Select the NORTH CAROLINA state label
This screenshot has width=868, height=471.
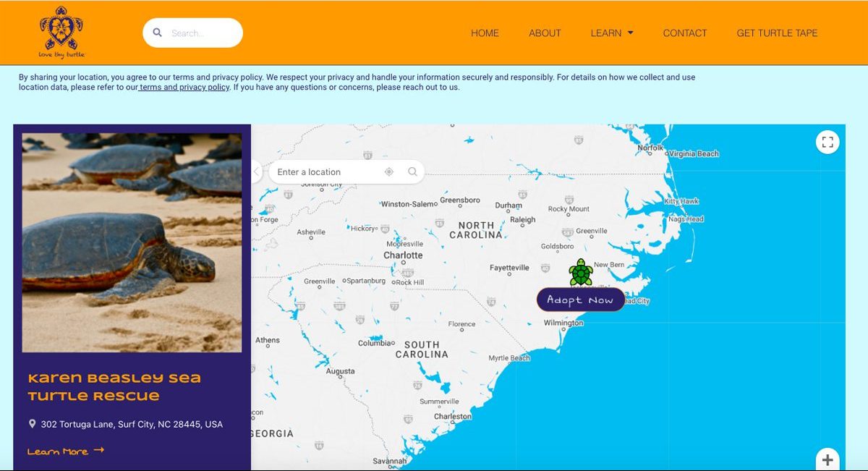click(476, 230)
